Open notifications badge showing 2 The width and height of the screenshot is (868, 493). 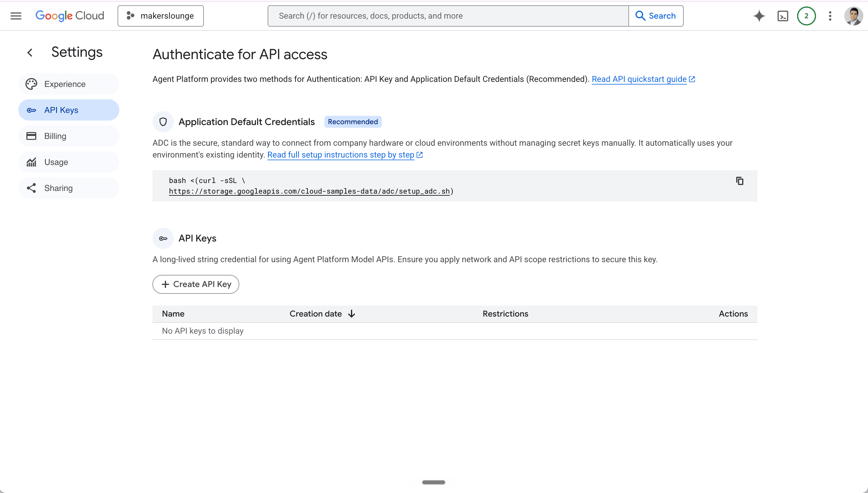[x=807, y=16]
